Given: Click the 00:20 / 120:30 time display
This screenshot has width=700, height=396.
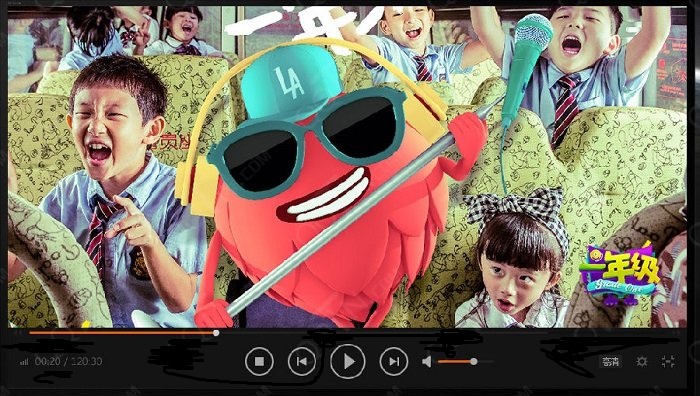Looking at the screenshot, I should 68,361.
